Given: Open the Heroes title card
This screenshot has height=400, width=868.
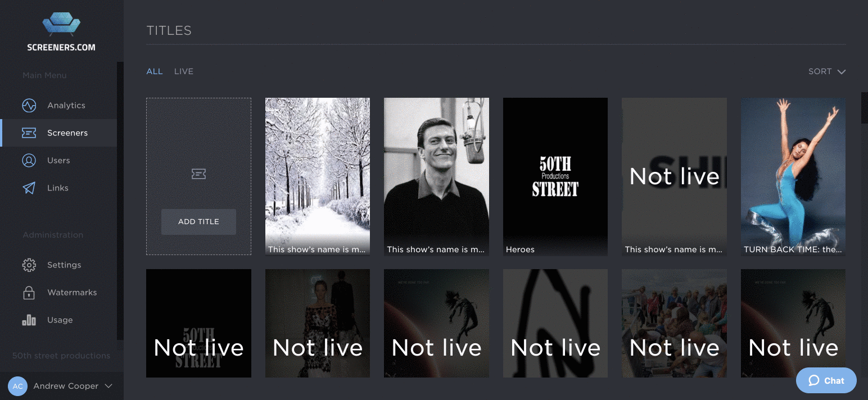Looking at the screenshot, I should coord(555,177).
